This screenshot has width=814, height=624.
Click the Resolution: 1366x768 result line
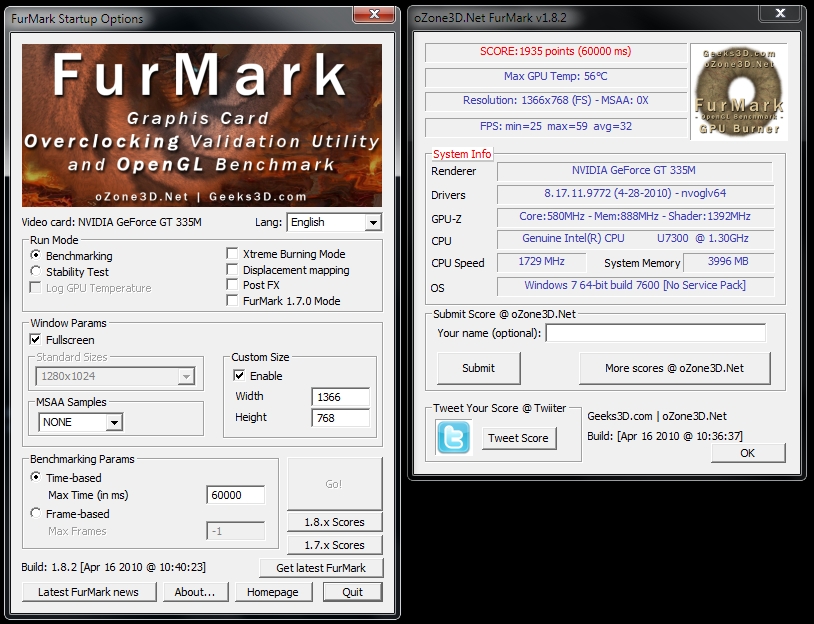pyautogui.click(x=555, y=100)
